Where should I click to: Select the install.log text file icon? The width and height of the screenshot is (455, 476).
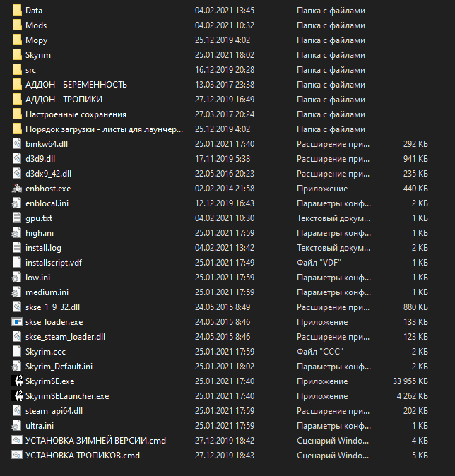click(x=18, y=248)
